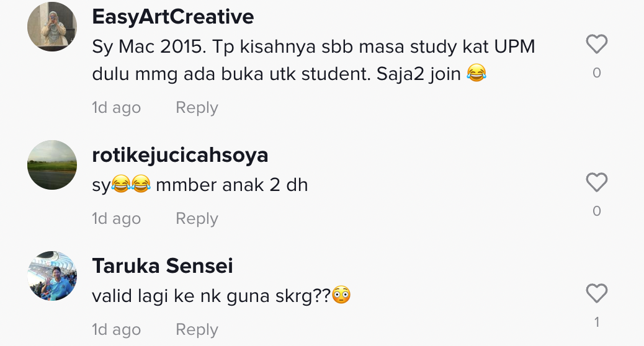Screen dimensions: 644x346
Task: Like EasyArtCreative's comment with the heart
Action: click(596, 45)
